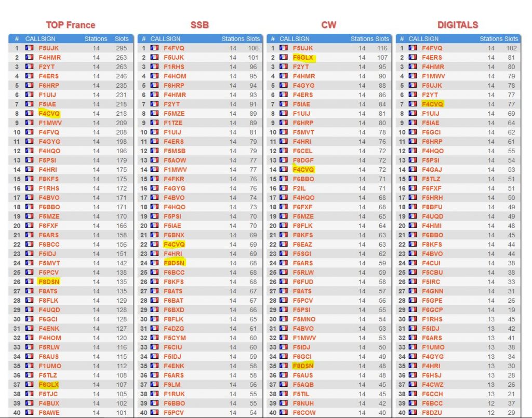Click the flag icon beside F6GLX in CW
Image resolution: width=532 pixels, height=418 pixels.
[283, 57]
